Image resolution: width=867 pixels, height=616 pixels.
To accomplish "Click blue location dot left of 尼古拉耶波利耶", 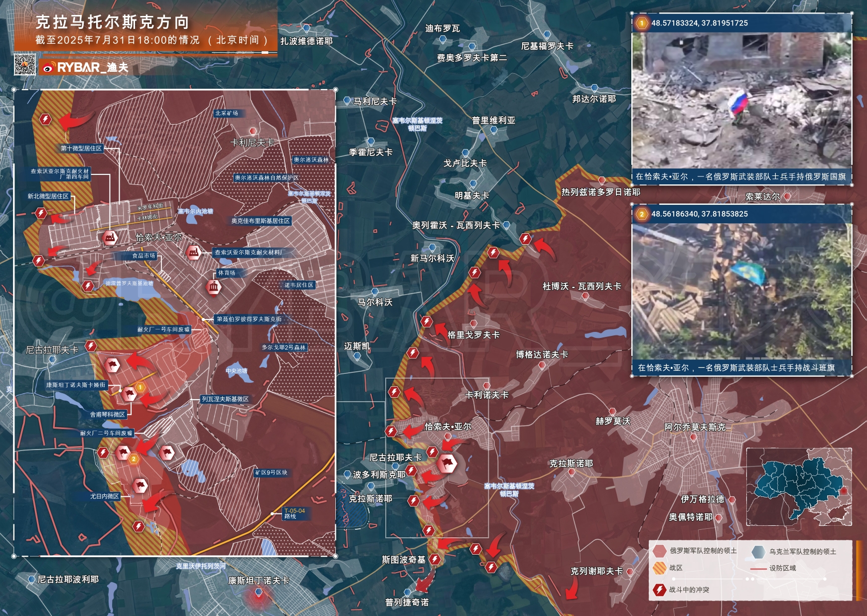I will [32, 580].
